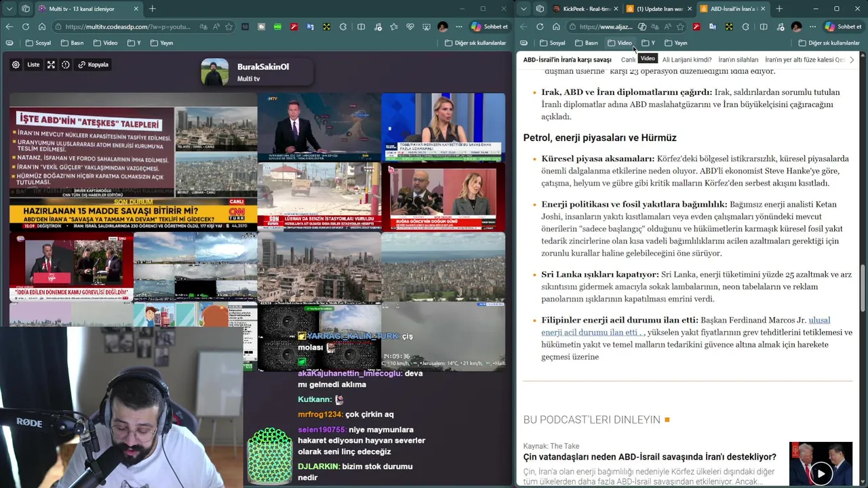Open Sosyal bookmarks folder in left browser
The image size is (868, 488).
(x=38, y=43)
